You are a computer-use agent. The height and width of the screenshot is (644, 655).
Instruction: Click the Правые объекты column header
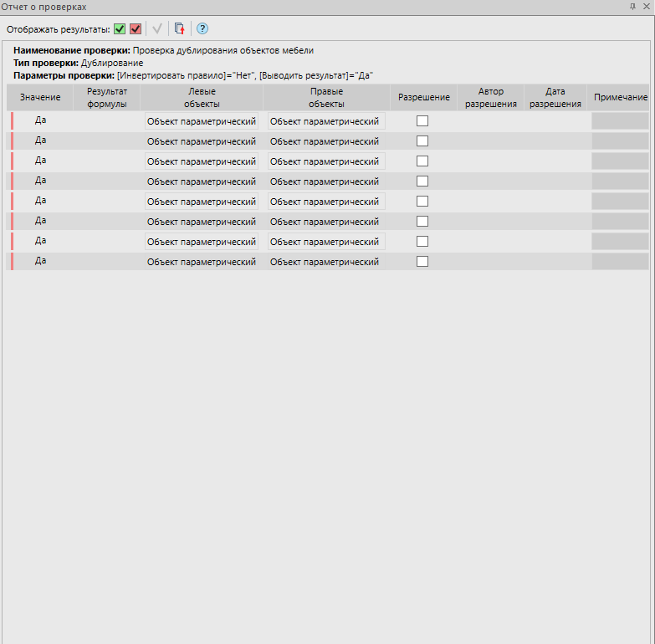coord(326,98)
